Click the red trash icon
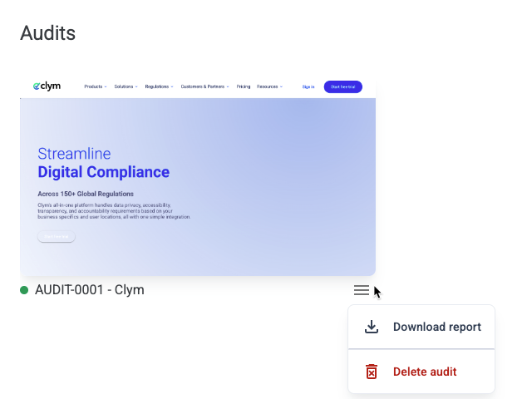This screenshot has height=399, width=532. click(372, 372)
